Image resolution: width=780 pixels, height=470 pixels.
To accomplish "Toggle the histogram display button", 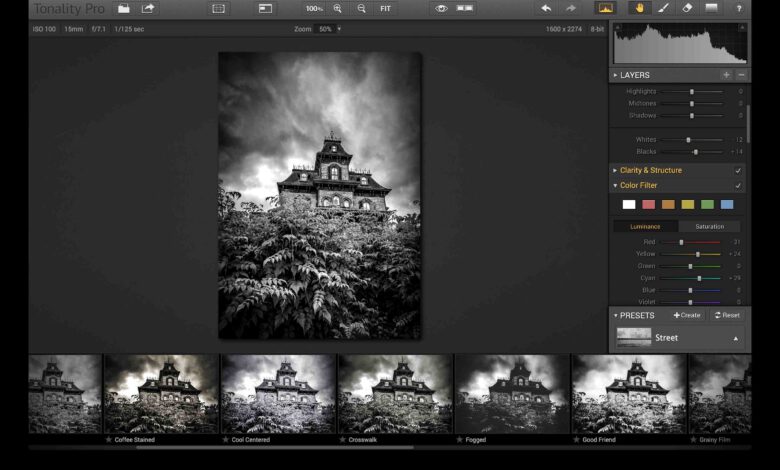I will click(x=605, y=8).
